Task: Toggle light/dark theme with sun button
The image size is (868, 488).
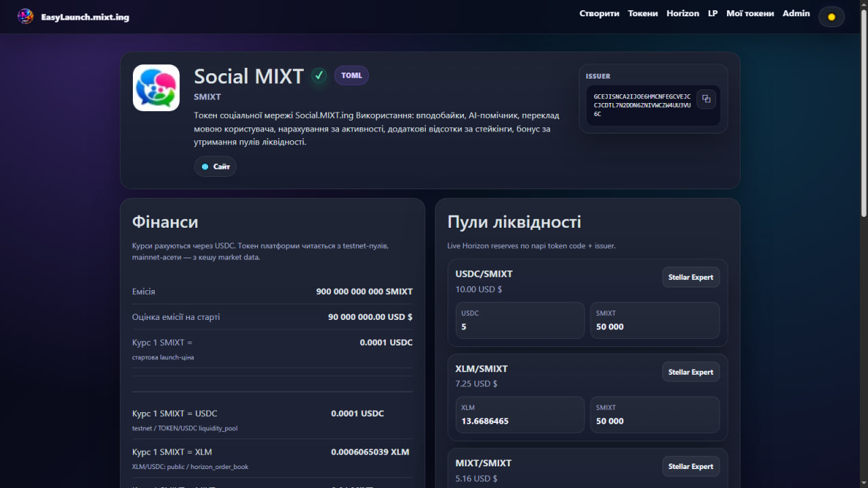Action: [x=831, y=17]
